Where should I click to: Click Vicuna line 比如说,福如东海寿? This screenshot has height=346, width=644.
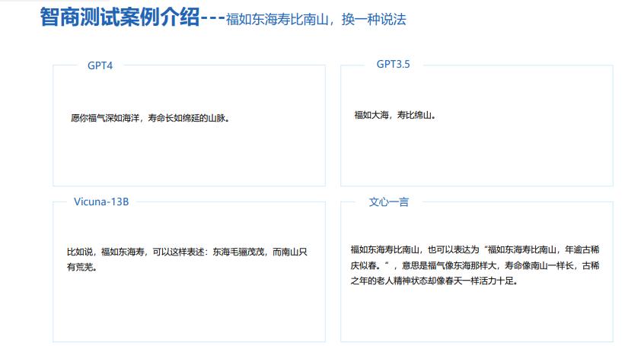click(x=106, y=252)
